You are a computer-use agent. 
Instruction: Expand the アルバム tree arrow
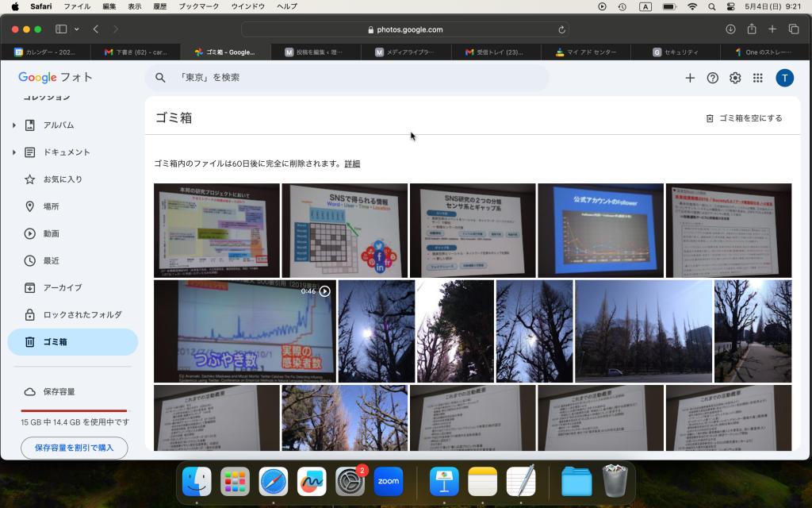[x=14, y=125]
